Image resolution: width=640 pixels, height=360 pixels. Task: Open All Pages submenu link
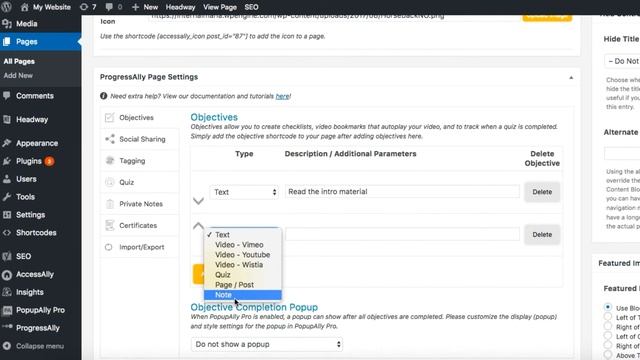(x=19, y=62)
